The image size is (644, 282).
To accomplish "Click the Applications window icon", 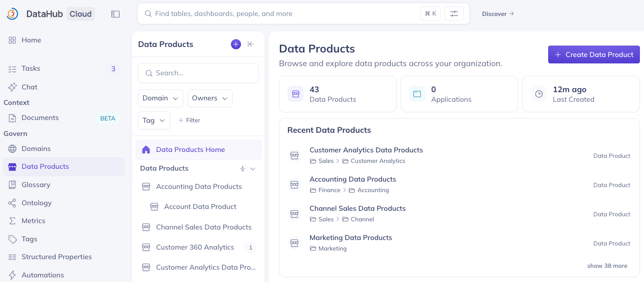I will [x=417, y=94].
